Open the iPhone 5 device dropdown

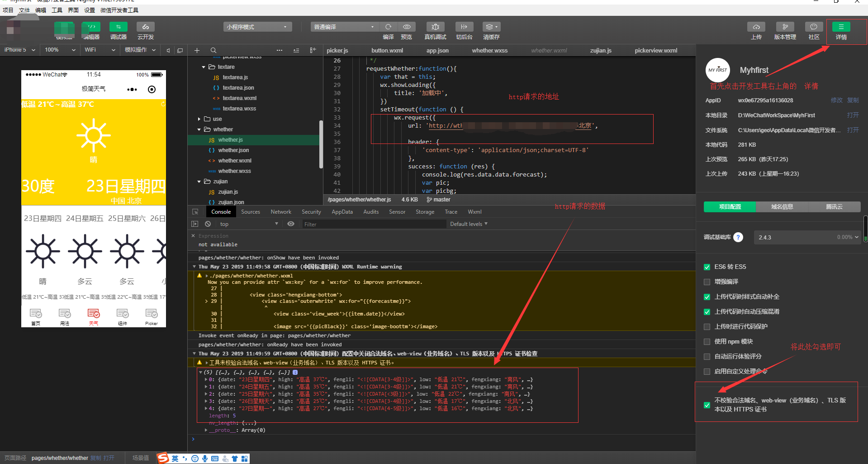click(x=20, y=50)
